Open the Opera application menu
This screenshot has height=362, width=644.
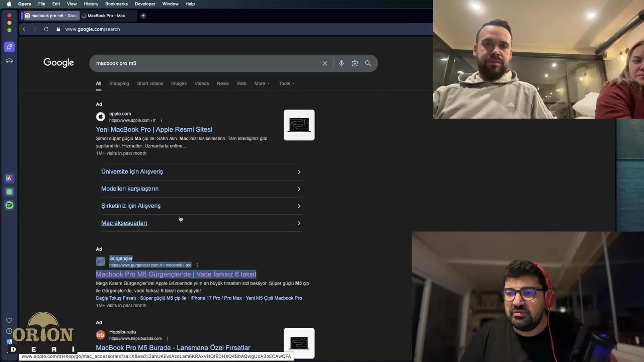point(25,4)
